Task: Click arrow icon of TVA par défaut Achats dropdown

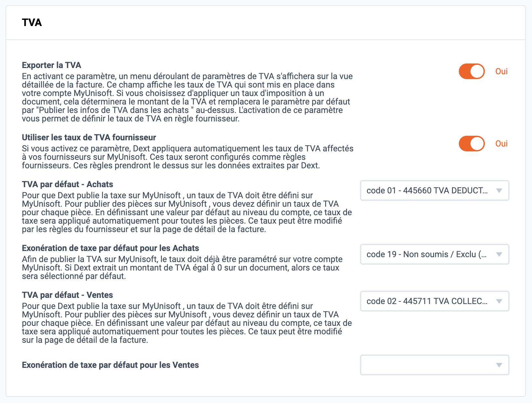Action: [499, 191]
